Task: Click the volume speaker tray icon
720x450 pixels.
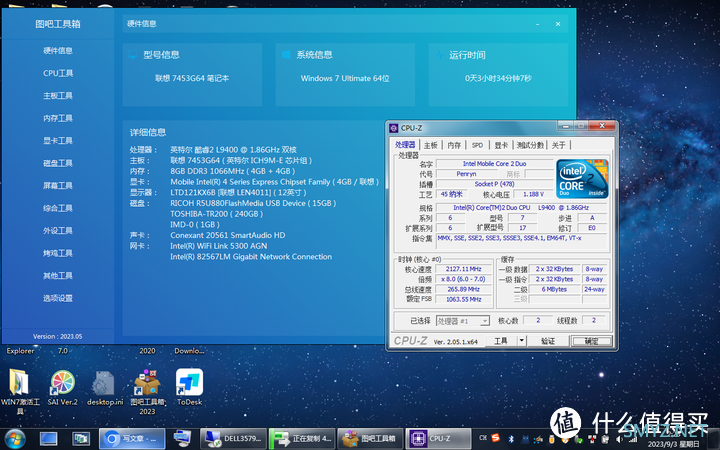Action: [619, 439]
